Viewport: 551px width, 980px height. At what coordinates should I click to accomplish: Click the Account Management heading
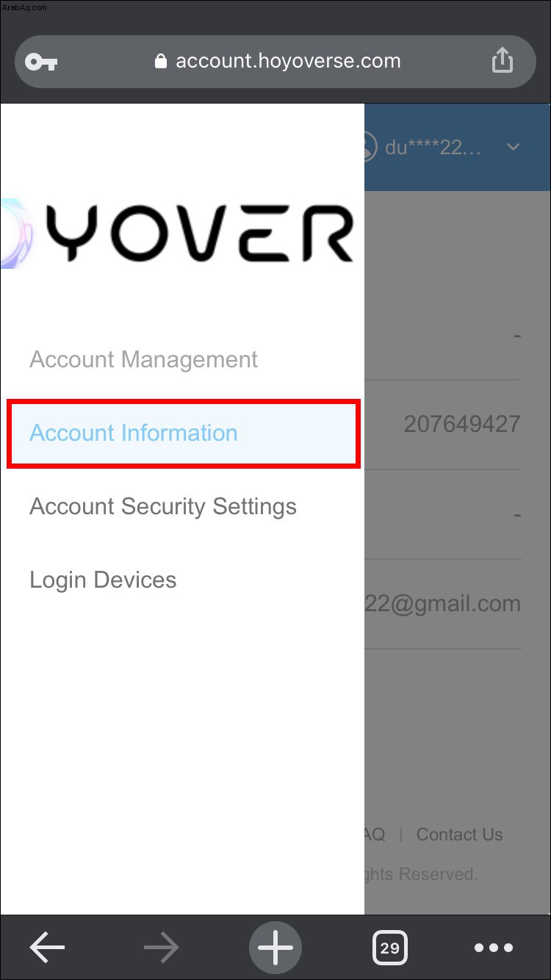click(x=143, y=359)
